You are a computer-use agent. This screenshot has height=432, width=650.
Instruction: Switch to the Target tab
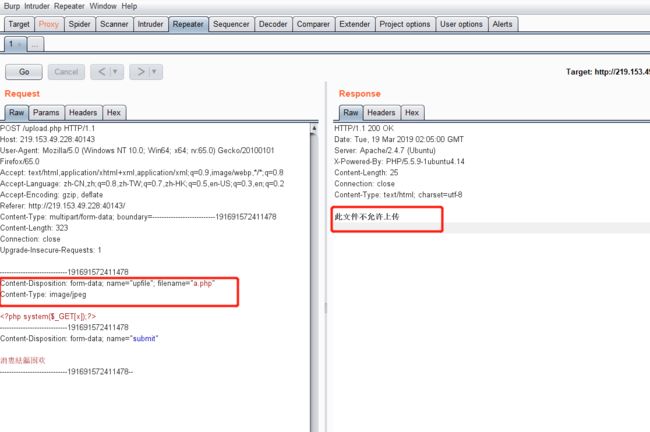[x=19, y=24]
